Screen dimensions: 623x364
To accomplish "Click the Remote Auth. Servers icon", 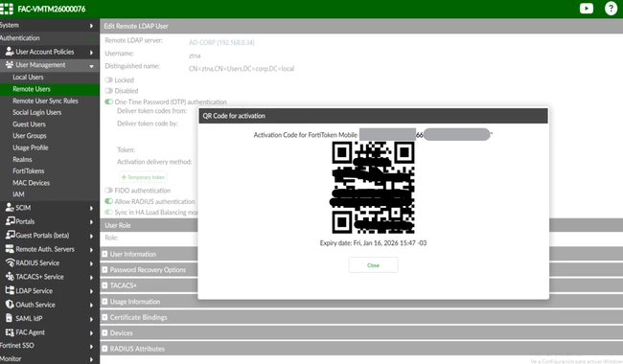I will (10, 248).
